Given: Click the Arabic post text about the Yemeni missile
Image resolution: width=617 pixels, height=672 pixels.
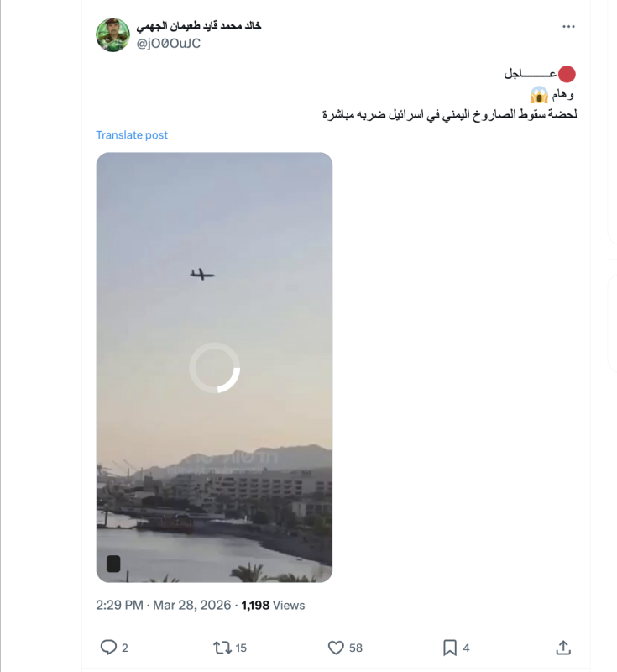Looking at the screenshot, I should [x=449, y=113].
